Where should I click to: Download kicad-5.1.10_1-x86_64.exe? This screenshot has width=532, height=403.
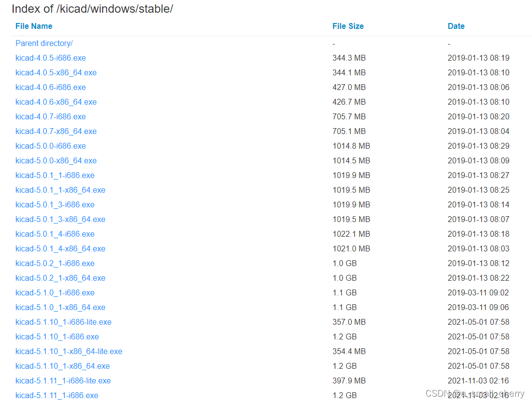point(63,366)
